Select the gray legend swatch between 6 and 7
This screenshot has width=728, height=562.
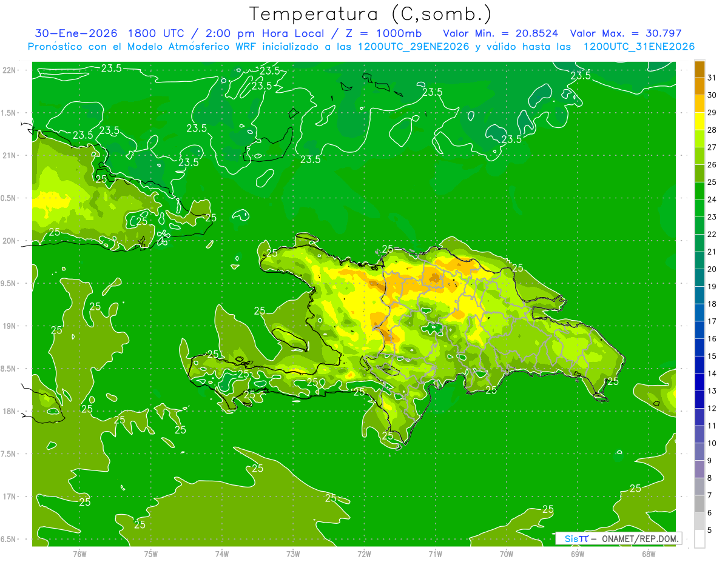point(699,504)
